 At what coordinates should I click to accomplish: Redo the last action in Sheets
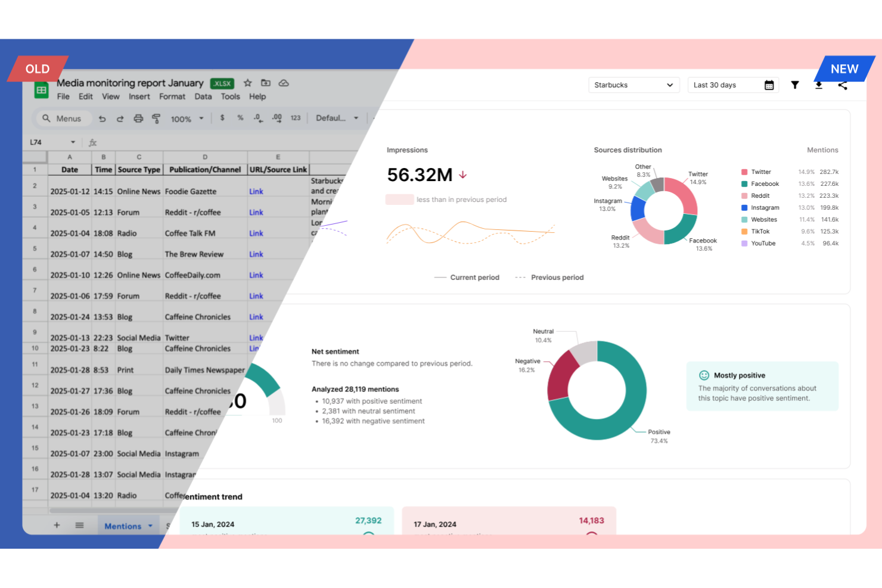[120, 119]
